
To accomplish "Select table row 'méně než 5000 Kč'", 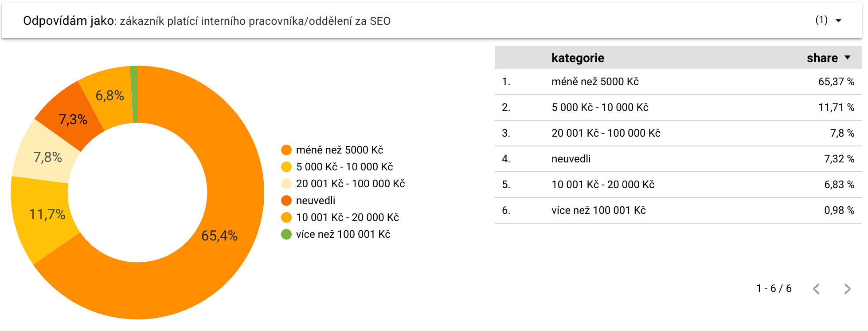I will (x=678, y=82).
